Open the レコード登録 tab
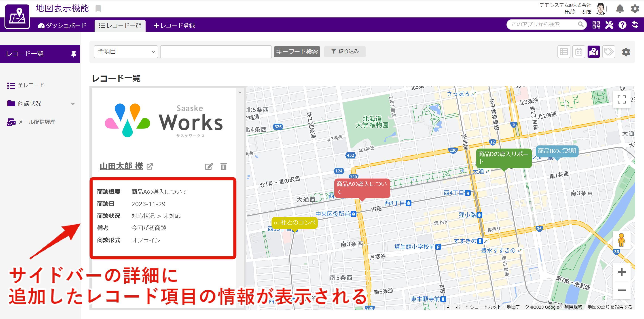Image resolution: width=644 pixels, height=319 pixels. [174, 25]
